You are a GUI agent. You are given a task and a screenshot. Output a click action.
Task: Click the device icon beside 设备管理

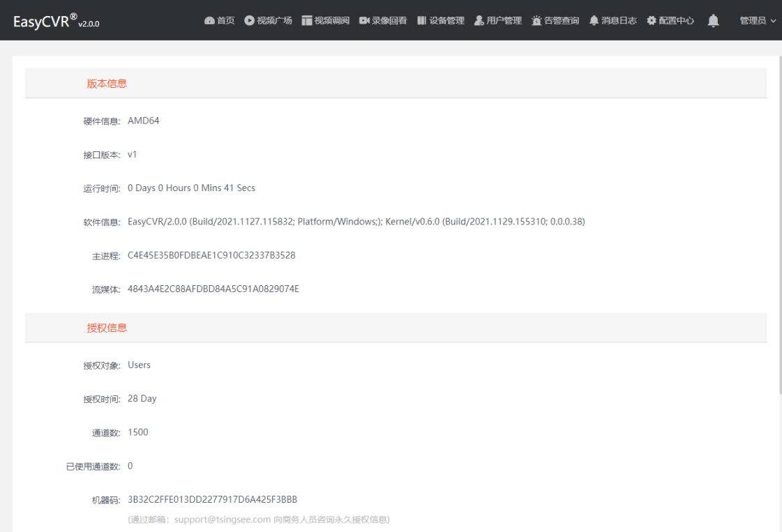(422, 20)
